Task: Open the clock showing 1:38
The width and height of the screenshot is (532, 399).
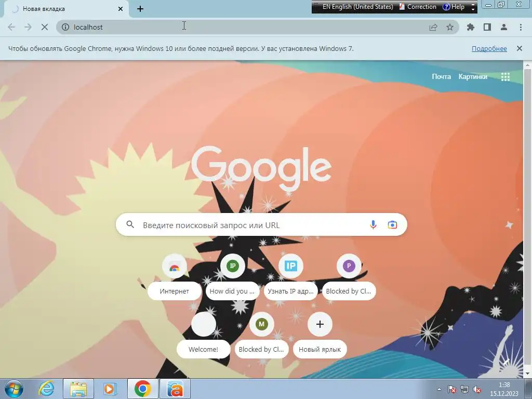Action: [x=504, y=389]
